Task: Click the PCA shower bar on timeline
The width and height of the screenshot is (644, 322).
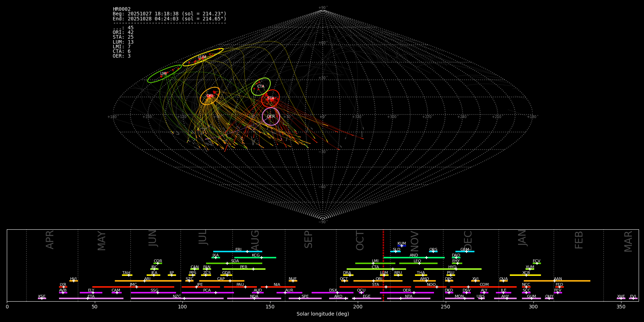Action: pos(208,293)
